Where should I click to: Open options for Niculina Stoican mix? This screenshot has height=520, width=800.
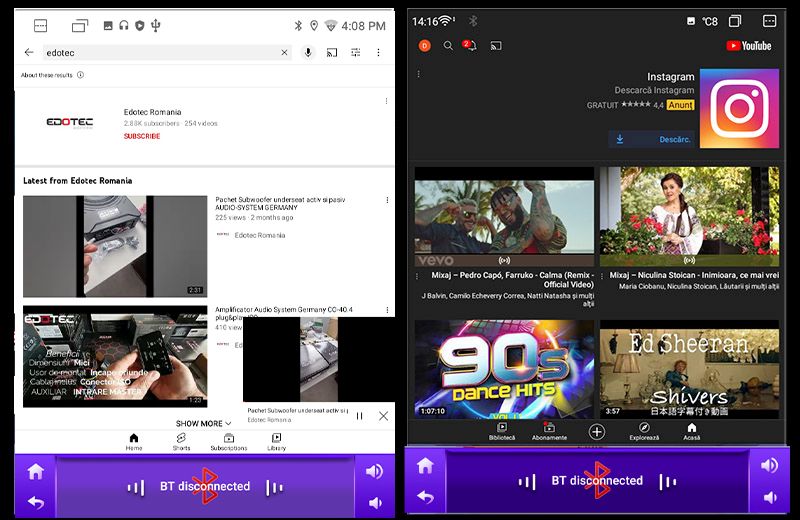pos(603,276)
